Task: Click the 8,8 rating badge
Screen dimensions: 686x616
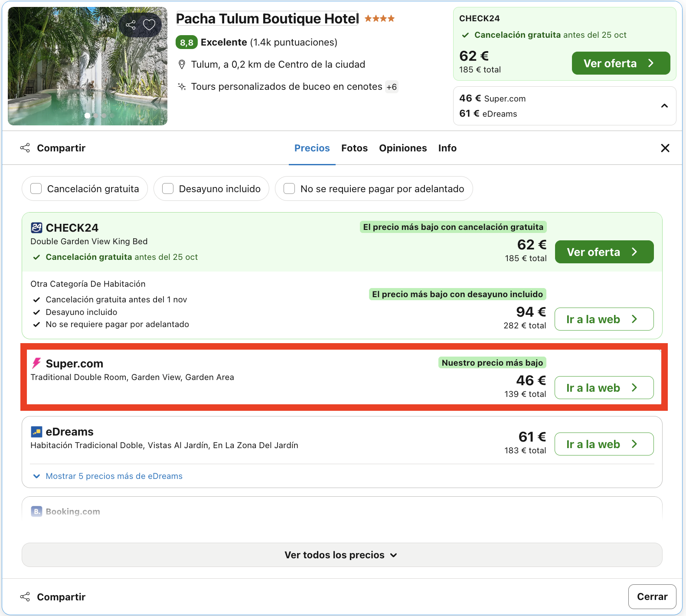Action: pos(186,43)
